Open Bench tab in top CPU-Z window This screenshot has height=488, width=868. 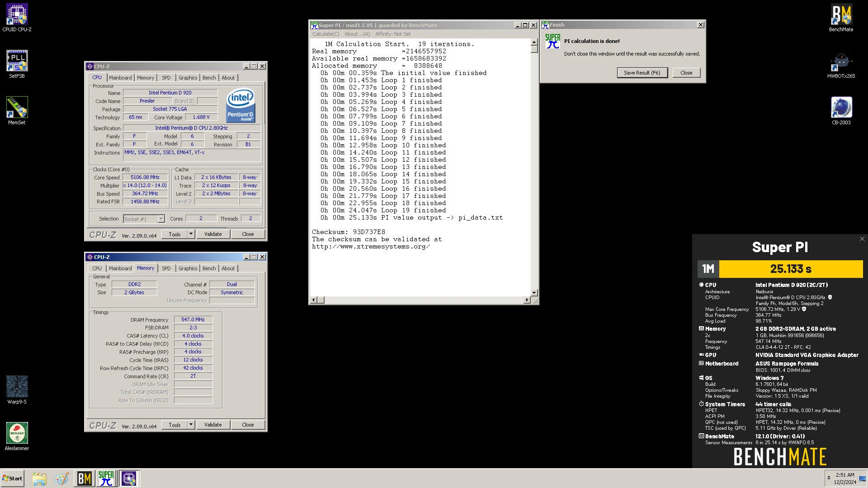click(x=209, y=78)
